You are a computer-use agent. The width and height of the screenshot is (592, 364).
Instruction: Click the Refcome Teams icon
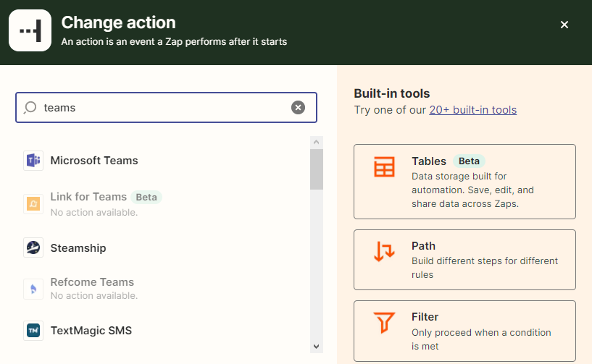click(x=33, y=289)
